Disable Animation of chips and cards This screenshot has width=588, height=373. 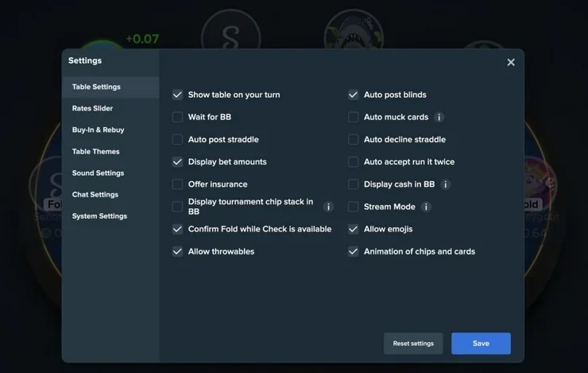click(x=354, y=251)
